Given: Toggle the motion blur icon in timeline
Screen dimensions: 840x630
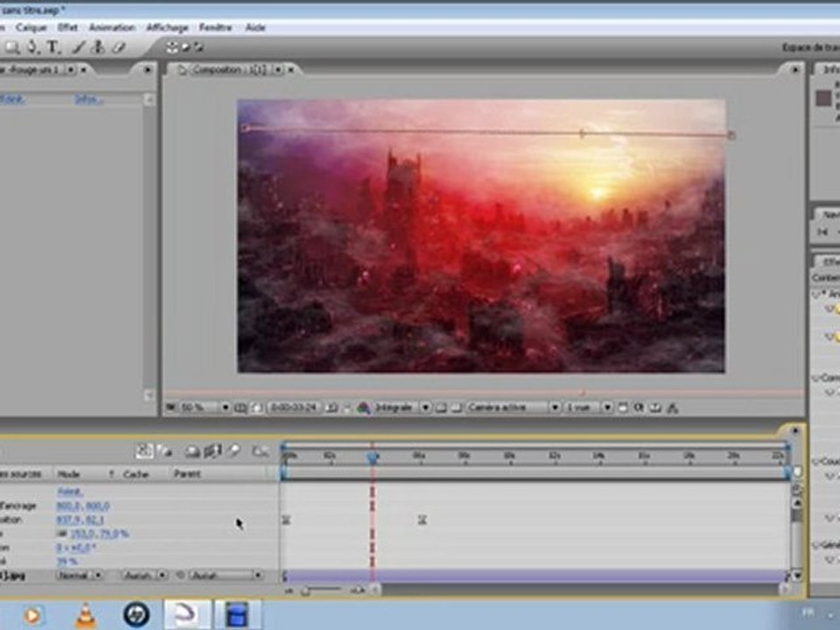Looking at the screenshot, I should pos(233,451).
